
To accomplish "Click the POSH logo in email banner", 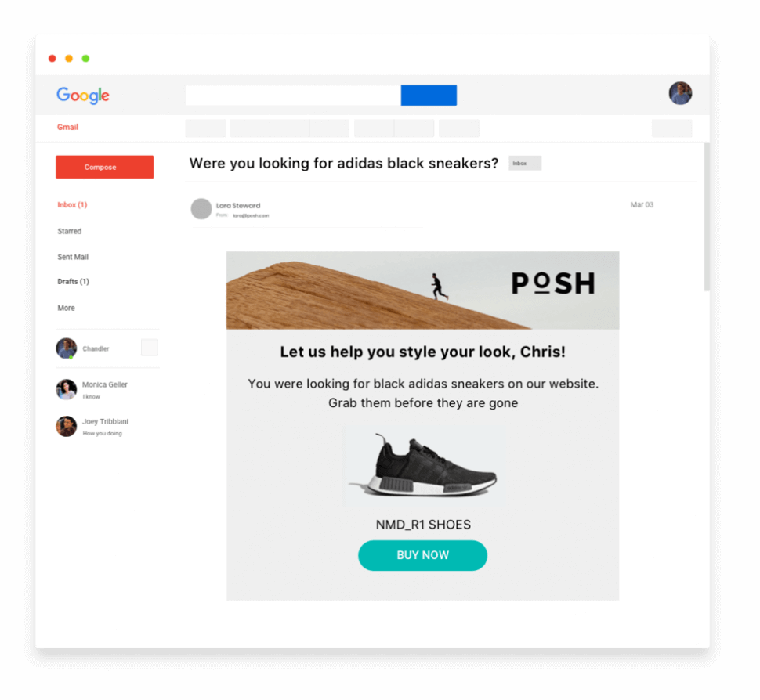I will click(553, 283).
